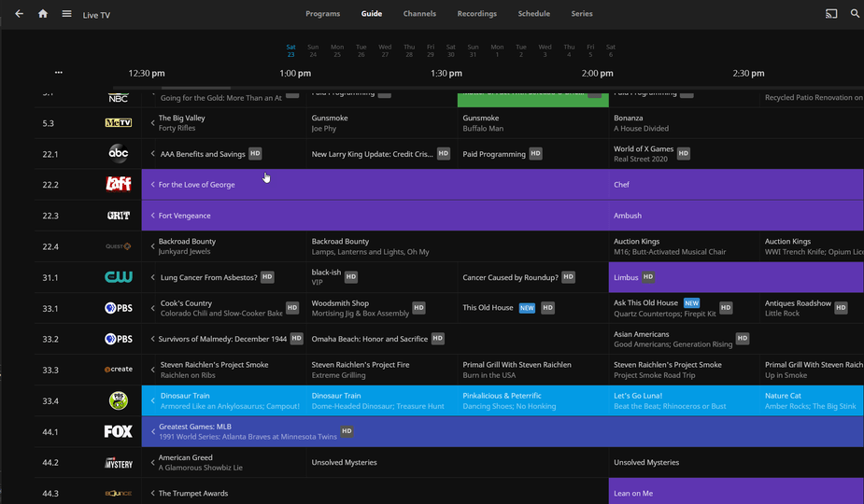
Task: Open the Chef movie on Laff
Action: [x=736, y=185]
